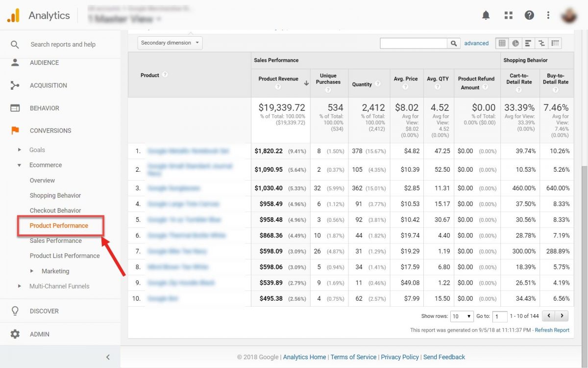This screenshot has height=368, width=588.
Task: Open the Checkout Behavior report
Action: click(55, 210)
